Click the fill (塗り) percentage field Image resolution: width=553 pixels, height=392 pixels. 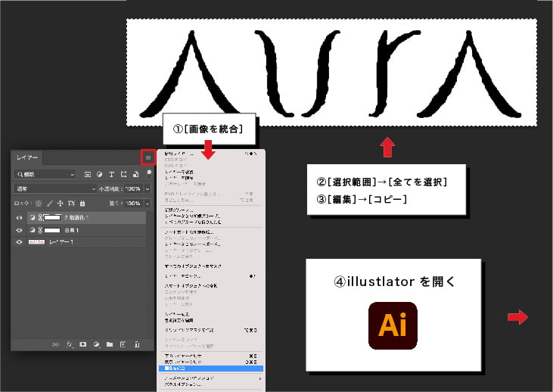point(132,204)
